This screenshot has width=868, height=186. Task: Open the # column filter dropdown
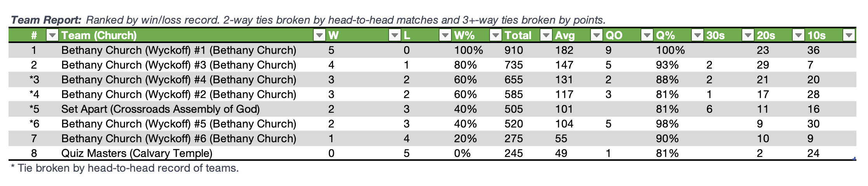pos(52,36)
